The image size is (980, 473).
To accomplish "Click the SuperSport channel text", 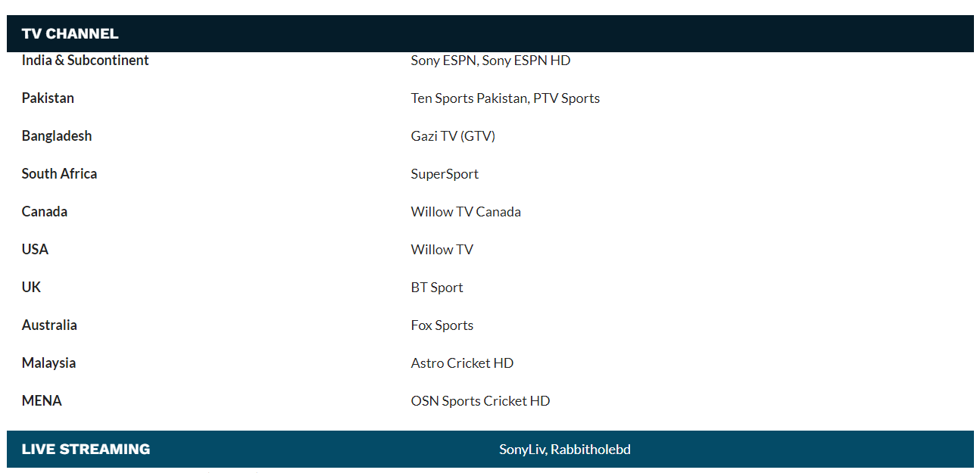I will (x=445, y=174).
